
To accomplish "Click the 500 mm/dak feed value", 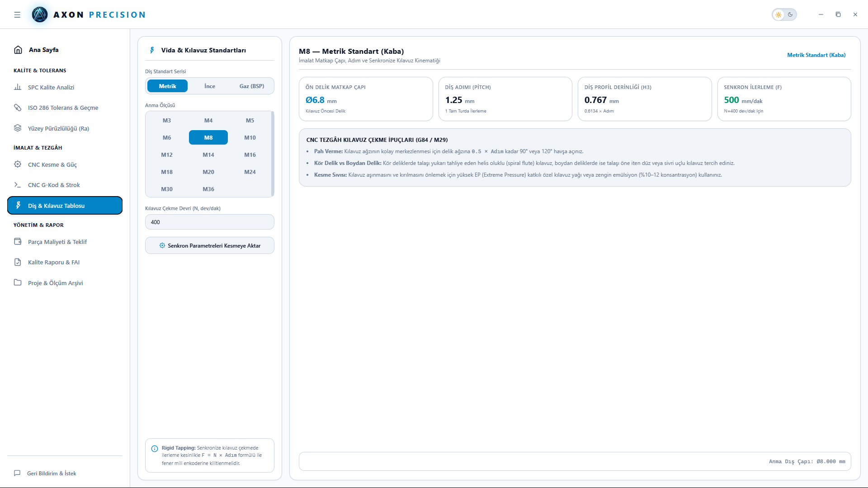I will [x=743, y=100].
